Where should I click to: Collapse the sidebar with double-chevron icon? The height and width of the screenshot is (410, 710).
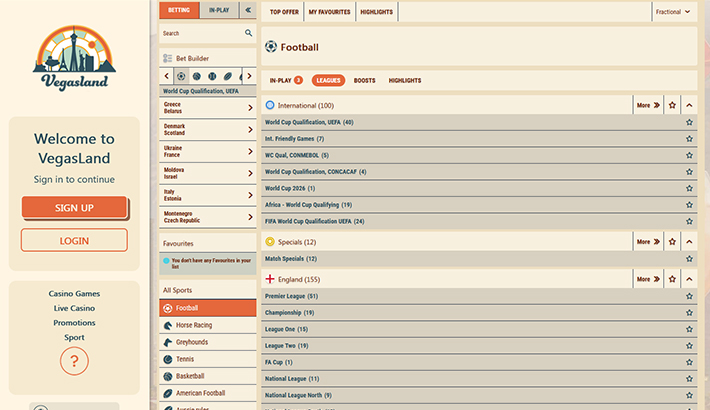point(247,10)
